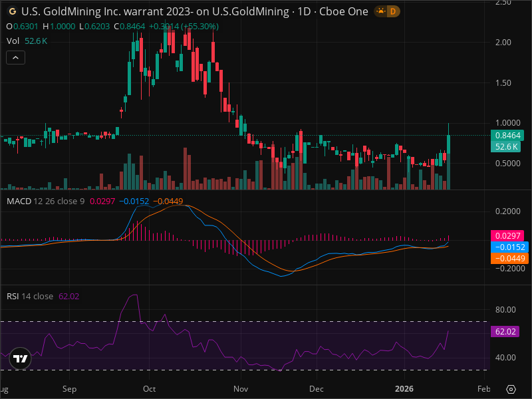Click the 0.8464 current price label
Viewport: 532px width, 399px height.
(x=507, y=136)
